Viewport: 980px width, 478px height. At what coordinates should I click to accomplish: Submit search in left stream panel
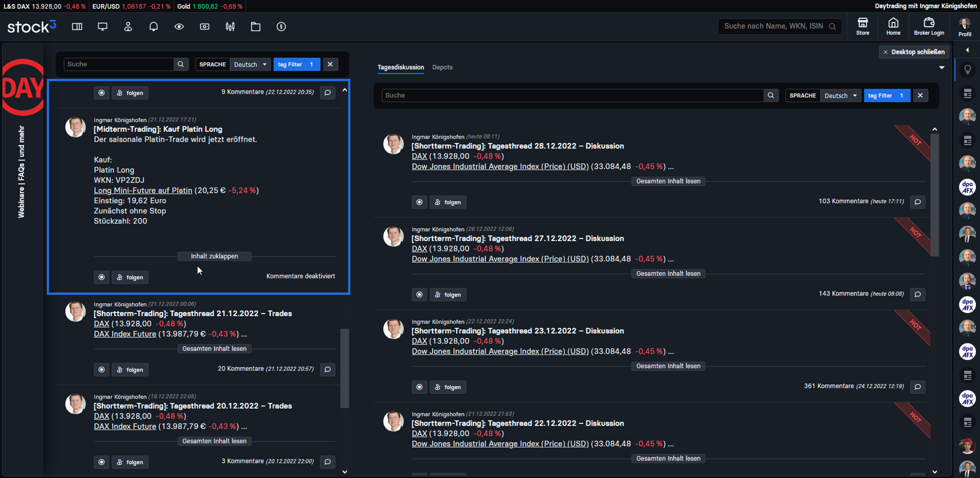181,64
